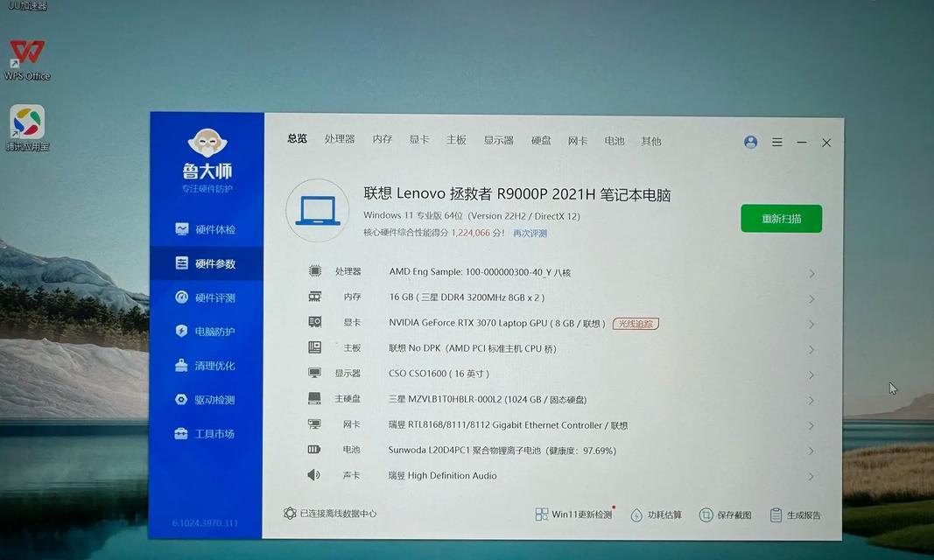
Task: Click NVIDIA GeForce RTX 3070 Laptop GPU text
Action: 497,323
